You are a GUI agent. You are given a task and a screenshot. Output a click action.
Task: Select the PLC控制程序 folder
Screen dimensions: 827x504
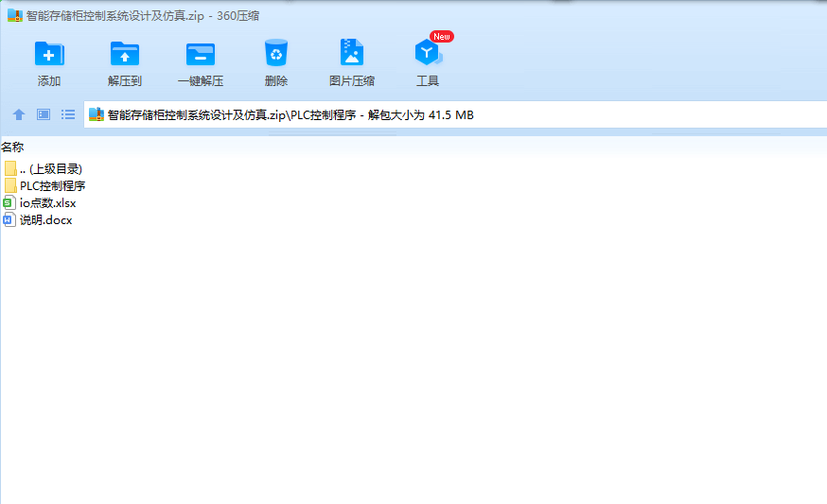tap(44, 185)
